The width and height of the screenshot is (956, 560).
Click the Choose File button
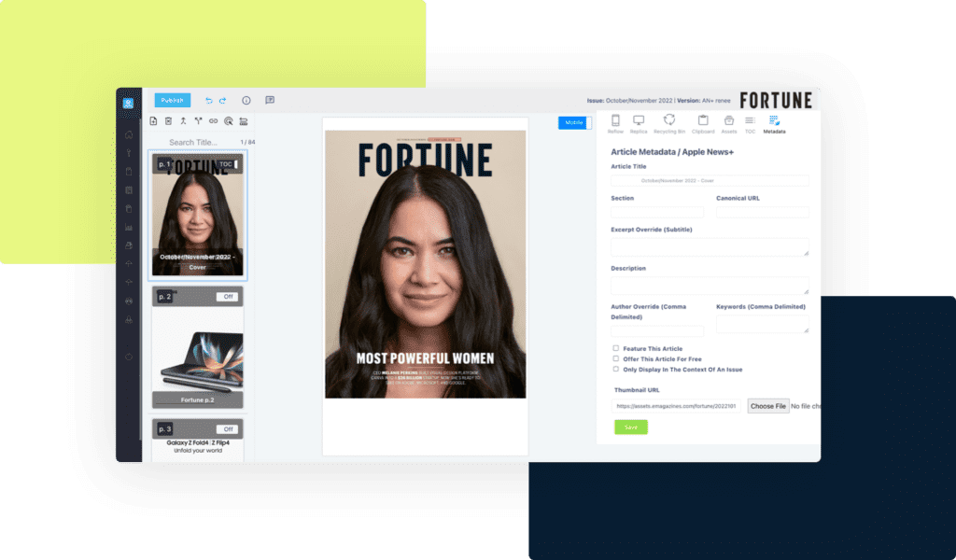pos(768,406)
